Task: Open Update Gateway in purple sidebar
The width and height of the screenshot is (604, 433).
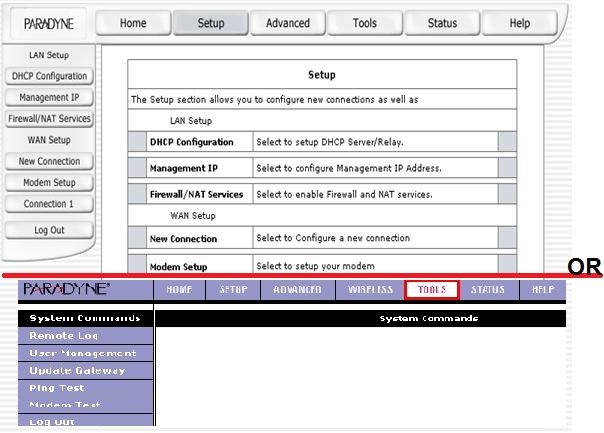Action: [86, 371]
